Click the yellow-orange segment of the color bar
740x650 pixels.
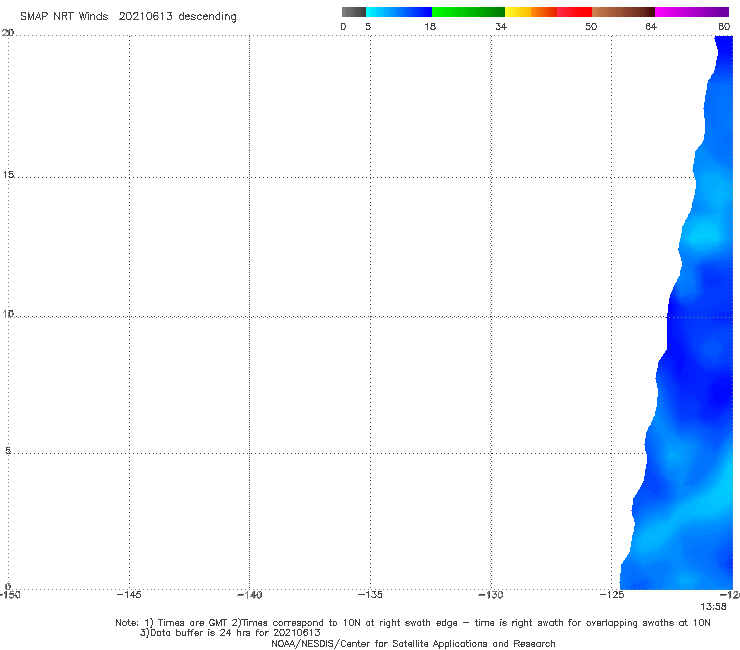(x=531, y=12)
